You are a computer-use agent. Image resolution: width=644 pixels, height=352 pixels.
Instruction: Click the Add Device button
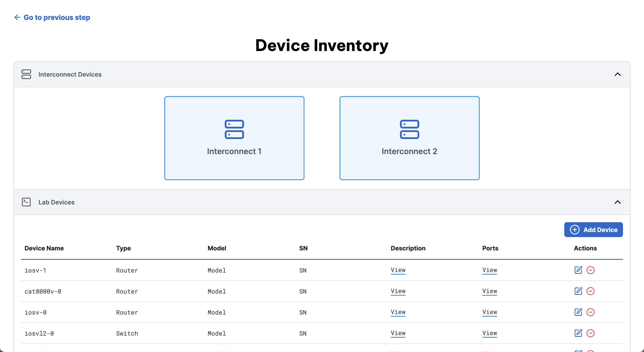(x=593, y=230)
